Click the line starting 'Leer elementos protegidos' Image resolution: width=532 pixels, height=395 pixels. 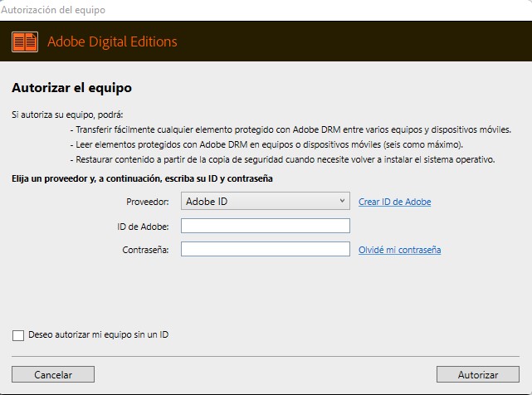click(266, 144)
